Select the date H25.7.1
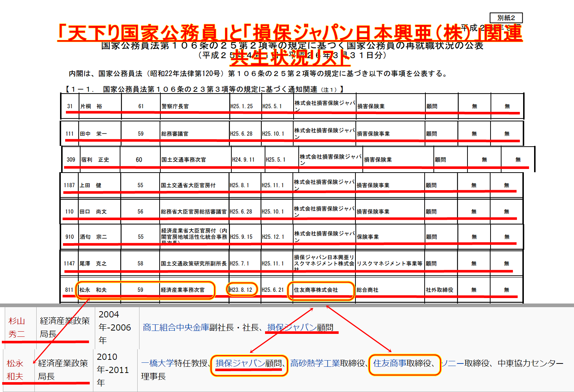Viewport: 574px width, 392px height. pos(239,264)
